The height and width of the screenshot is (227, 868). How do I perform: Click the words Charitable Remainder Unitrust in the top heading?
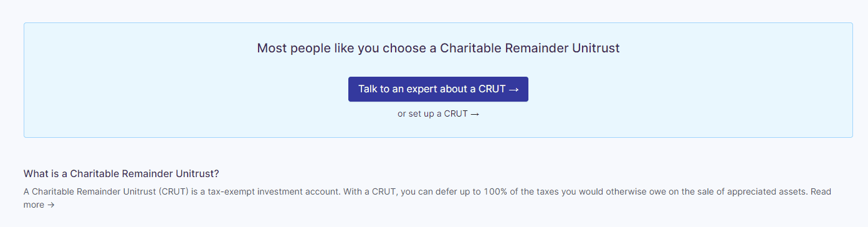tap(530, 48)
